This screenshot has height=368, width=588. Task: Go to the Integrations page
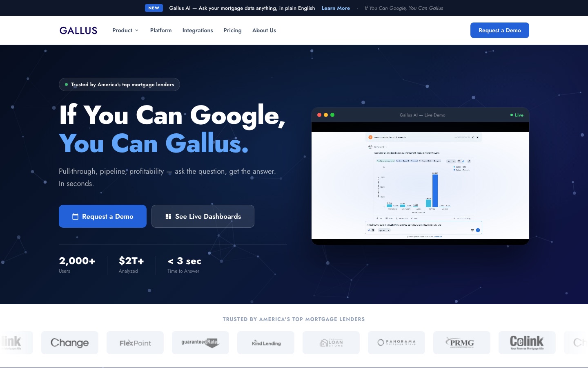click(x=198, y=30)
